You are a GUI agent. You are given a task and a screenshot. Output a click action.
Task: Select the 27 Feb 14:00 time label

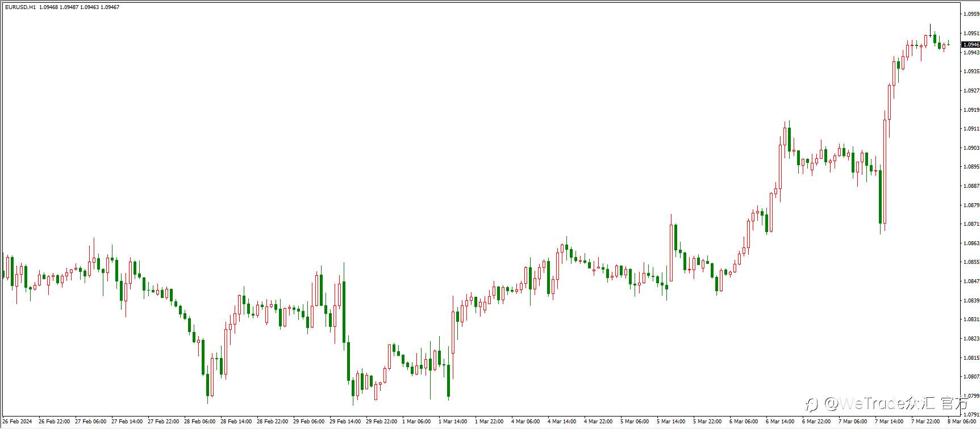pos(127,422)
